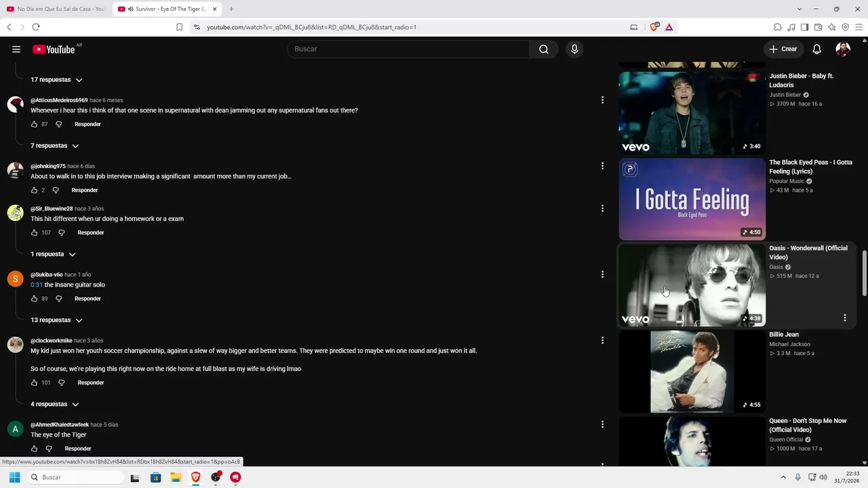Like the @Sukiba-v6o comment
Screen dimensions: 868x488
click(x=34, y=298)
